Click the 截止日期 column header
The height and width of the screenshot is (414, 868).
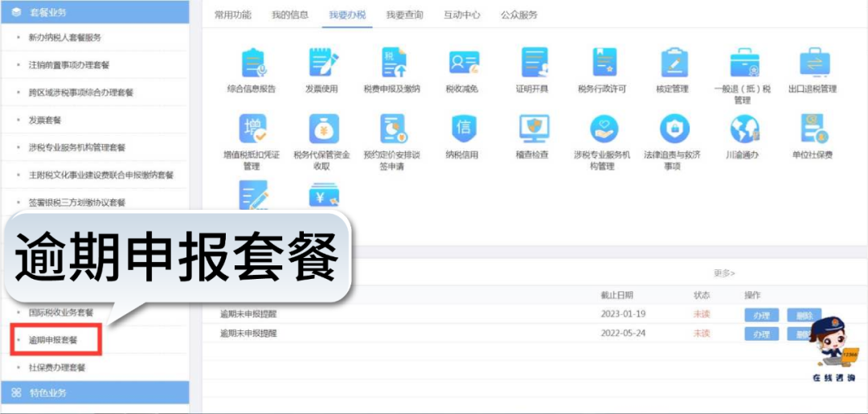(x=617, y=295)
